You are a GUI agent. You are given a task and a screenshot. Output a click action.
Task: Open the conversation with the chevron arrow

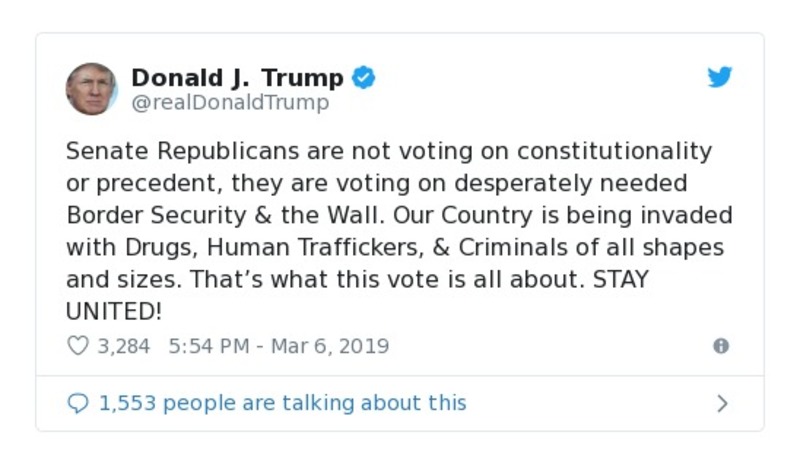[722, 403]
